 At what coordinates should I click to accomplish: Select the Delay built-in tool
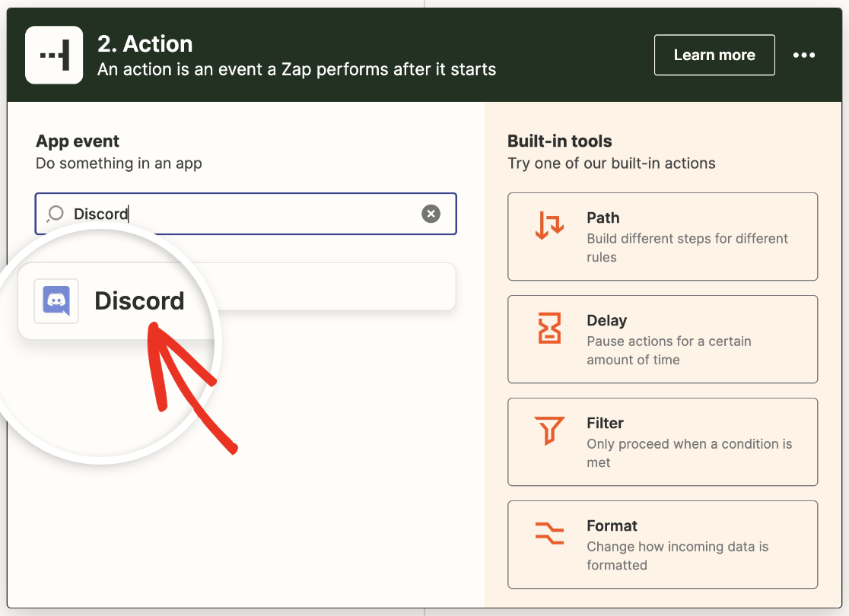click(x=663, y=339)
